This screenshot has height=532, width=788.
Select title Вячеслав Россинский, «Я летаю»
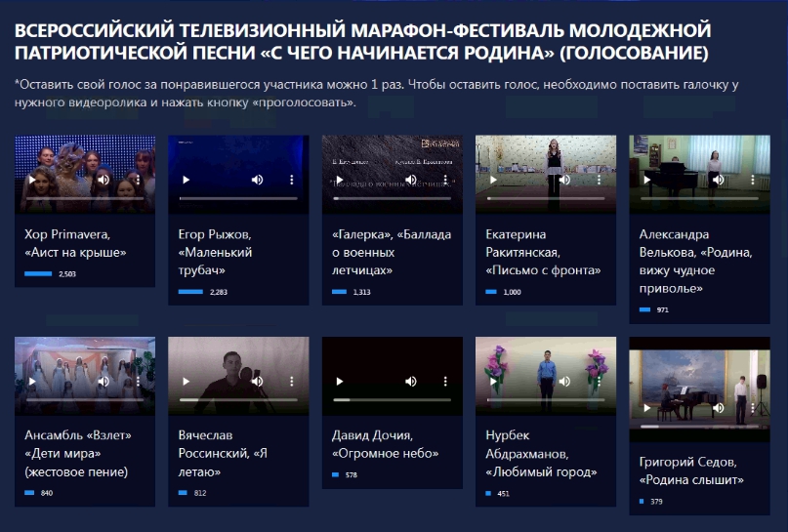tap(223, 454)
